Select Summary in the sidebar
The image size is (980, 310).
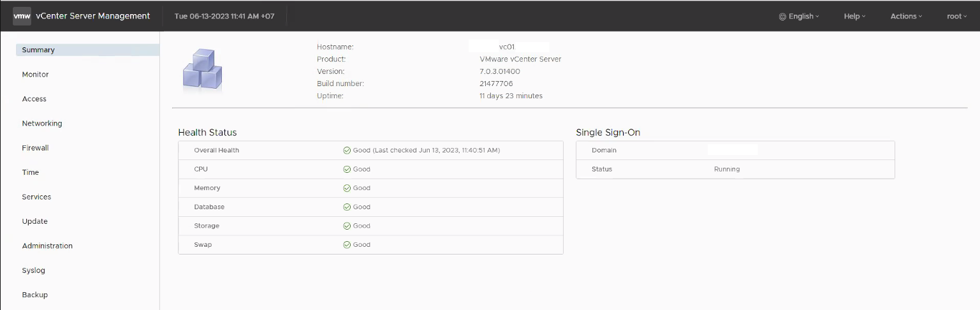click(87, 50)
